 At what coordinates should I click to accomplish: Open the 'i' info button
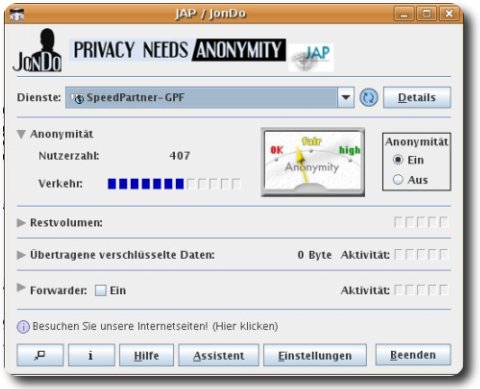[91, 355]
